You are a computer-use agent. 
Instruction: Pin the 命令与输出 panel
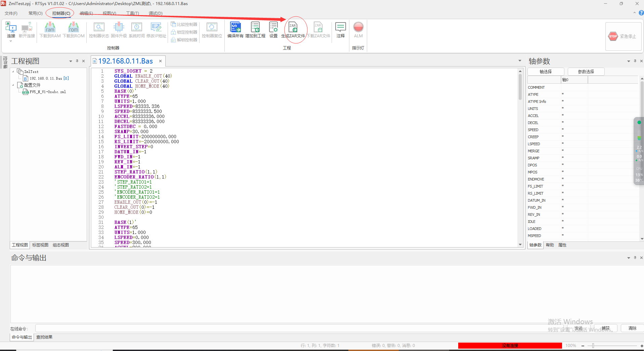point(635,258)
